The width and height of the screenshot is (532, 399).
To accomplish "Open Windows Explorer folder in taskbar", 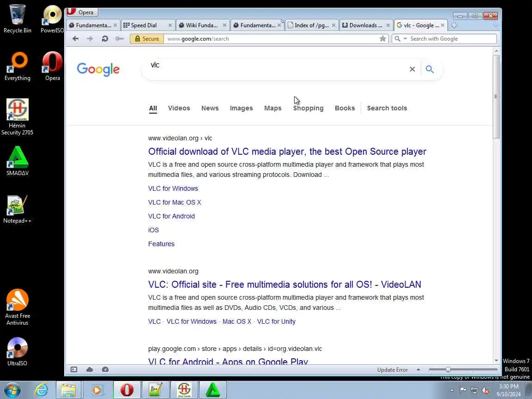I will tap(68, 390).
